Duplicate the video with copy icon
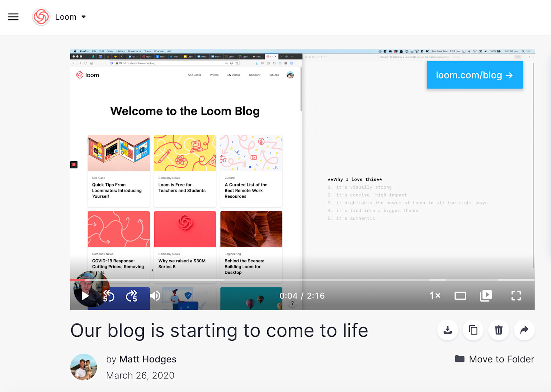551x392 pixels. (473, 330)
